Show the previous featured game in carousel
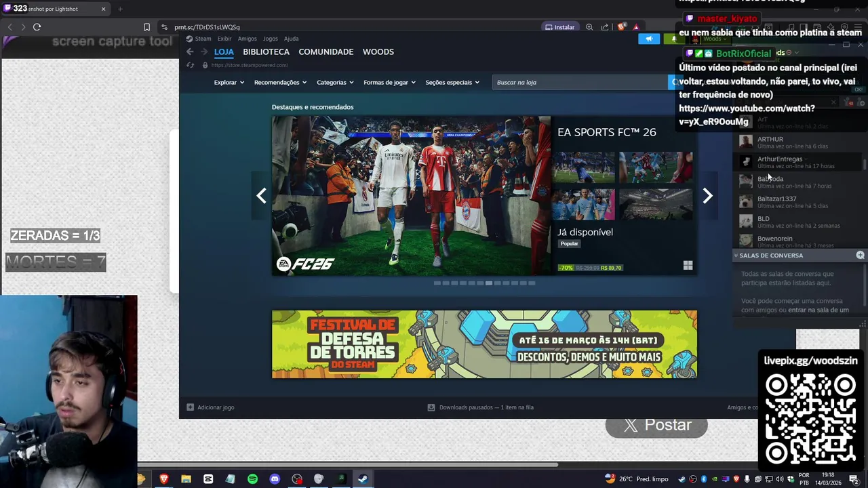868x488 pixels. 261,196
